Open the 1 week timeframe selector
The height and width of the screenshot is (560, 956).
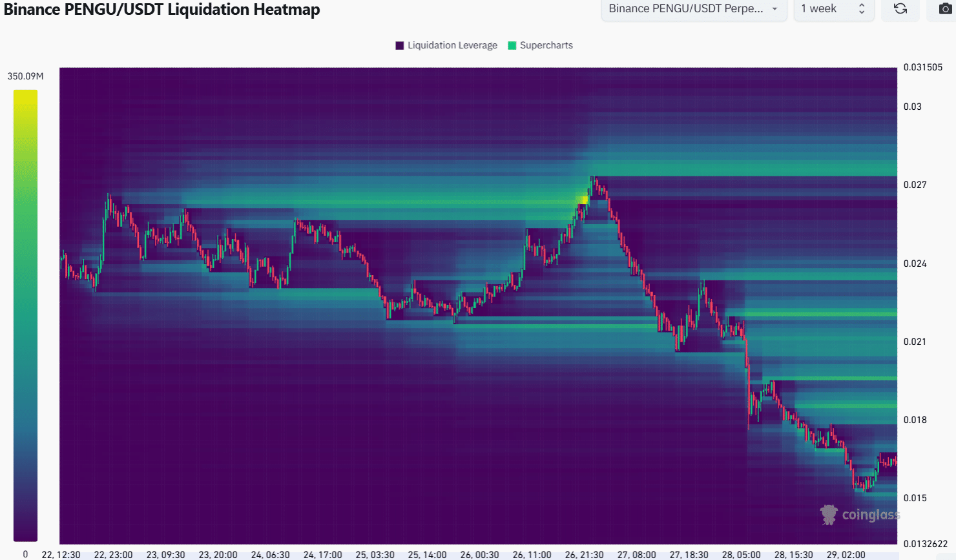(x=818, y=9)
